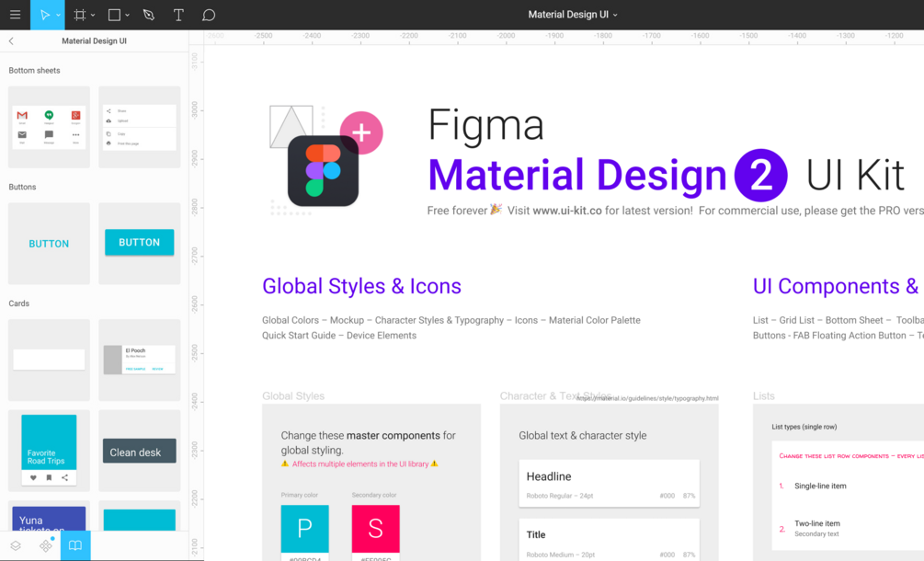This screenshot has width=924, height=561.
Task: Expand the Frame tool dropdown arrow
Action: tap(93, 16)
